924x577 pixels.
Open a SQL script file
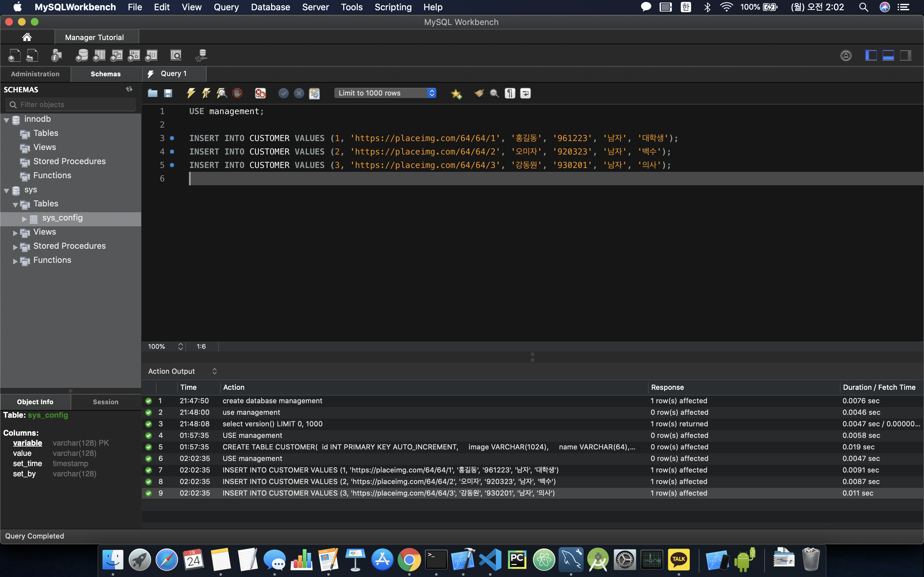pyautogui.click(x=153, y=93)
